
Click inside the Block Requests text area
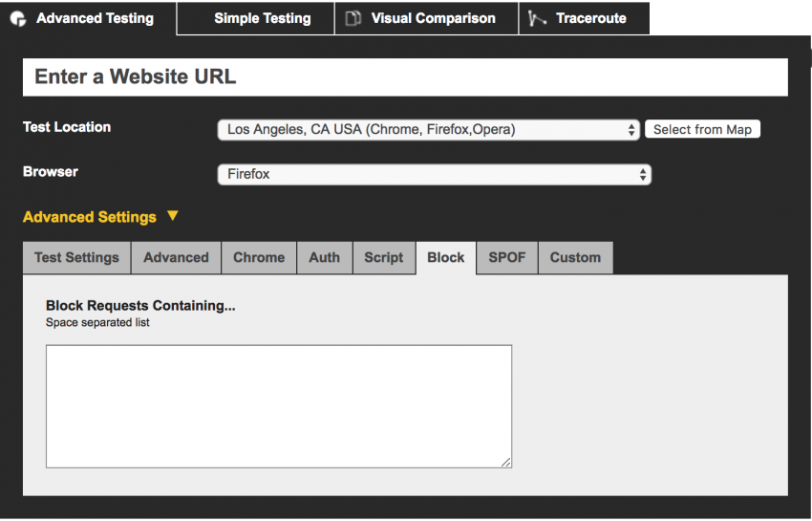click(x=278, y=405)
